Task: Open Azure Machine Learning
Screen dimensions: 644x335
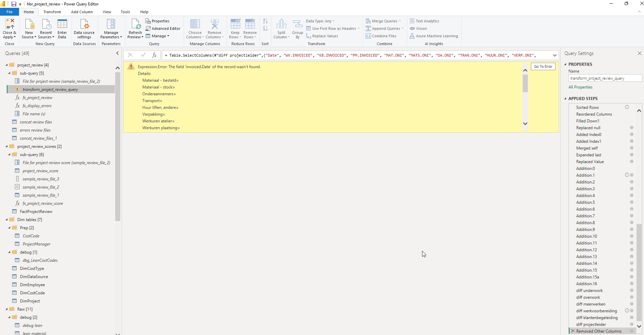Action: point(434,36)
